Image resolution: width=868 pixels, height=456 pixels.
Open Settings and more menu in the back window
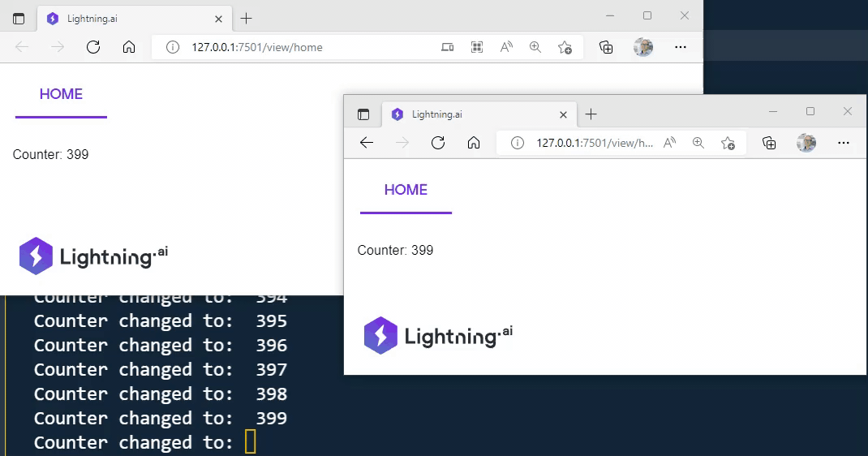pos(681,47)
